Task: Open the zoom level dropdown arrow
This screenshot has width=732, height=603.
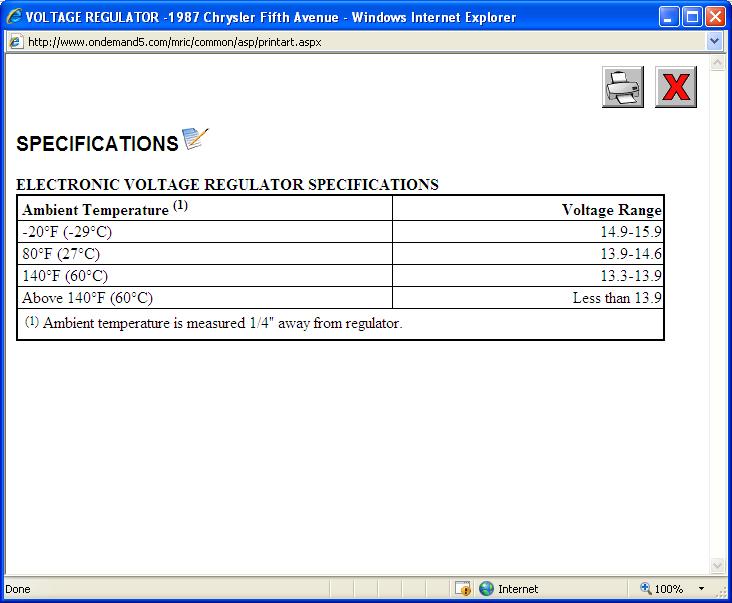Action: [x=701, y=589]
